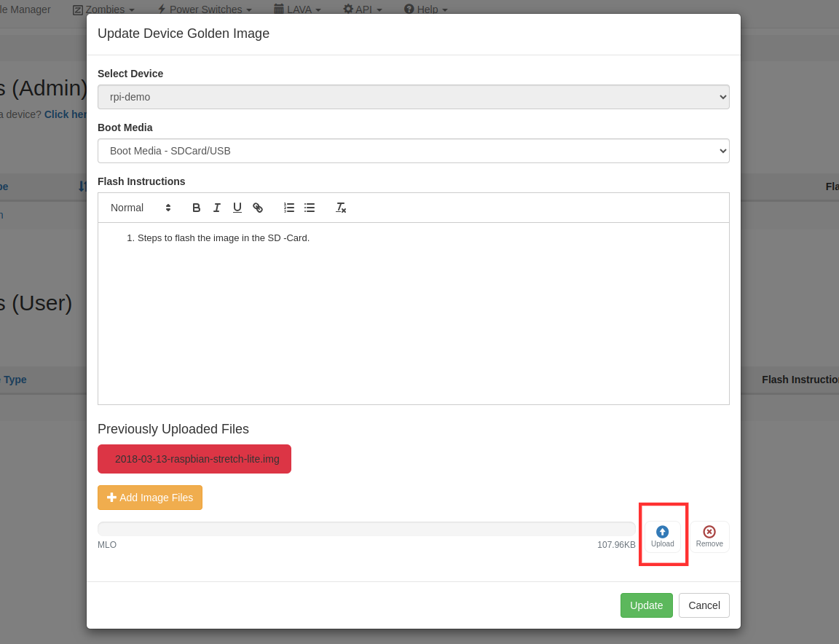
Task: Click the Update Device Golden Image title
Action: [184, 34]
